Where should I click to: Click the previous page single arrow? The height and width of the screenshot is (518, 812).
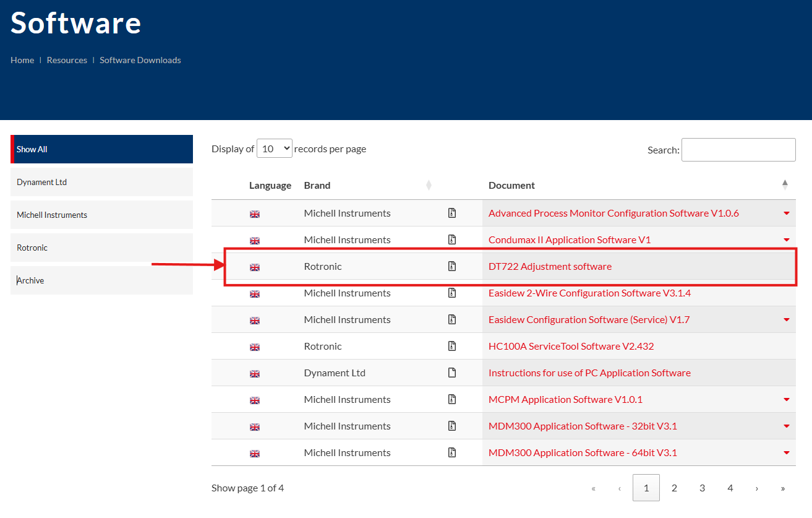(x=619, y=488)
